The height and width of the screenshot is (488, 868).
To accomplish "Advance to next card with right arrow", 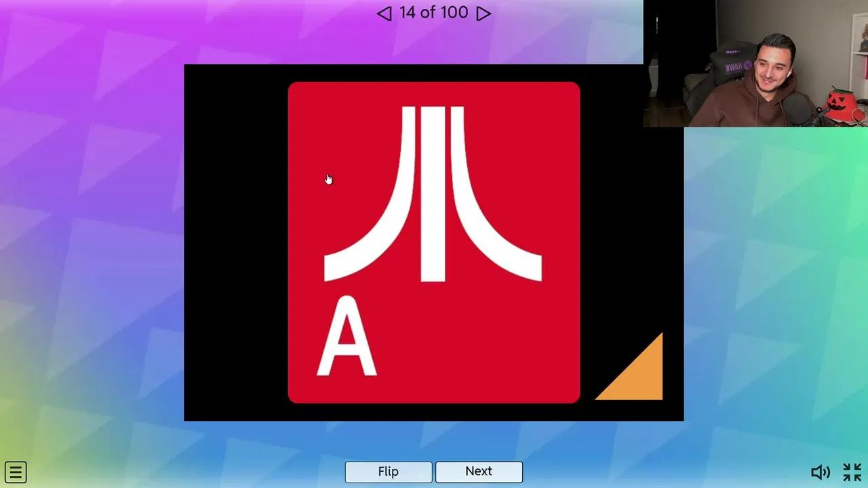I will tap(484, 14).
